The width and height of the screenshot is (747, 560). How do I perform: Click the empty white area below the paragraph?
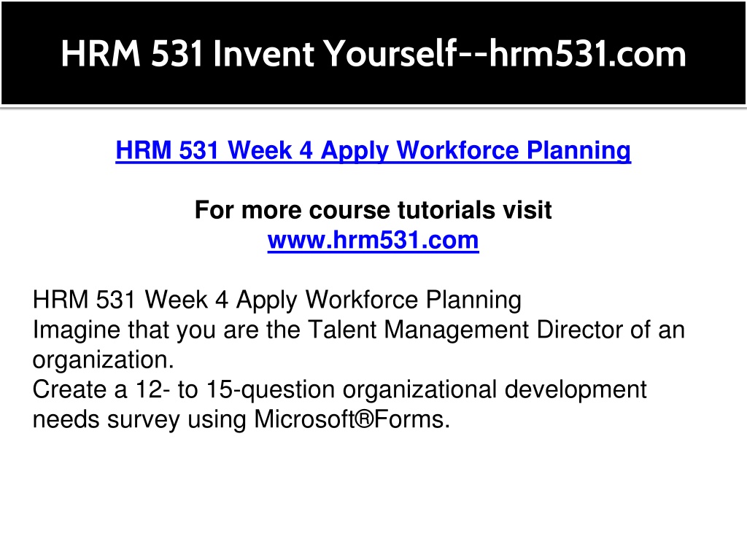[x=373, y=495]
